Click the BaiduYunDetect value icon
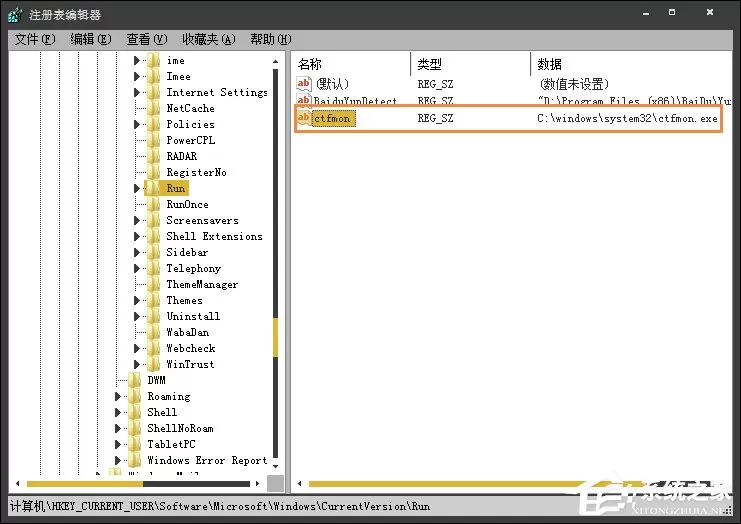 (x=303, y=99)
